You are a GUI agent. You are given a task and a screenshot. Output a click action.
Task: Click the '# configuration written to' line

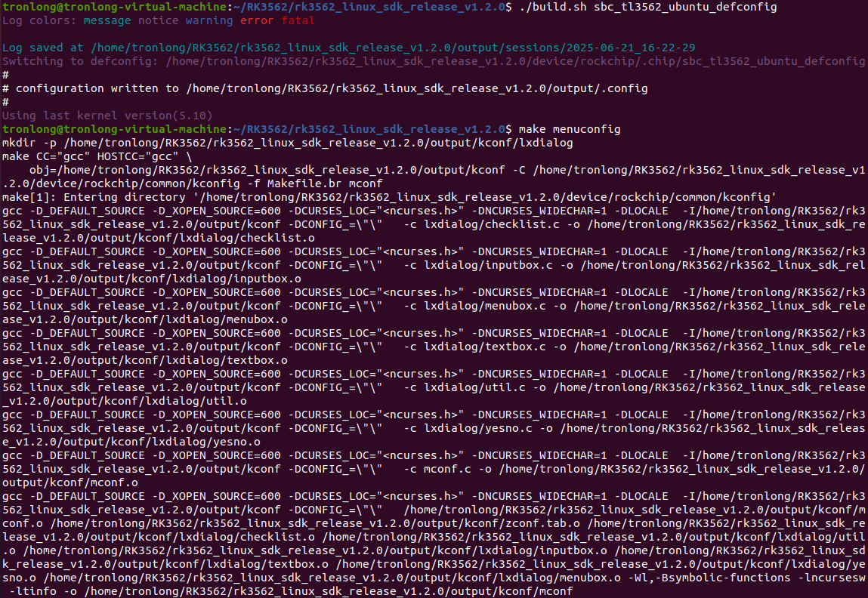(x=325, y=88)
